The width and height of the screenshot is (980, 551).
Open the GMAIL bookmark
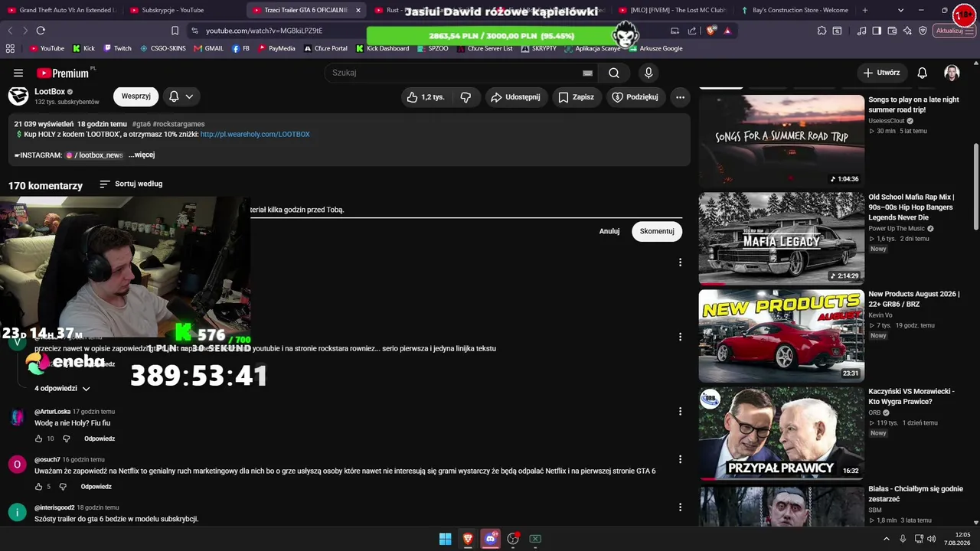click(x=208, y=48)
